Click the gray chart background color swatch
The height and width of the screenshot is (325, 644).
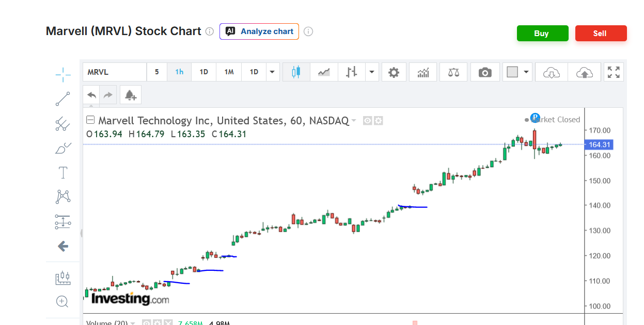(512, 72)
